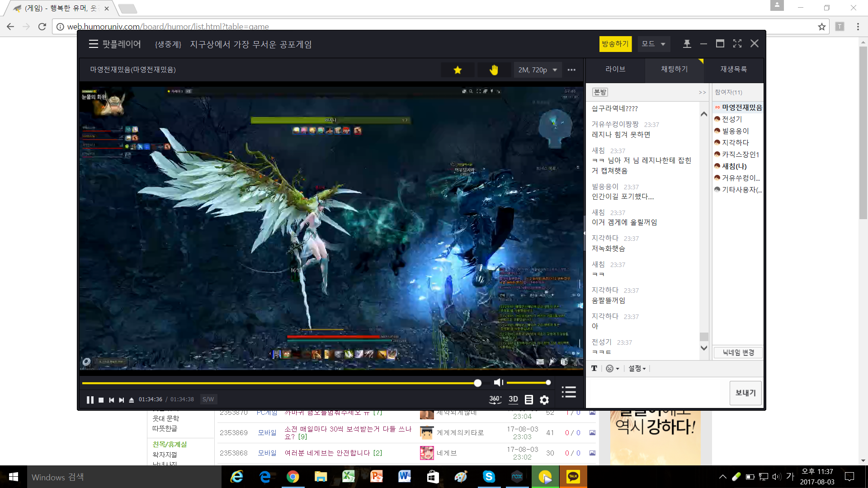Switch to the 채팅하기 tab
868x488 pixels.
click(x=674, y=69)
